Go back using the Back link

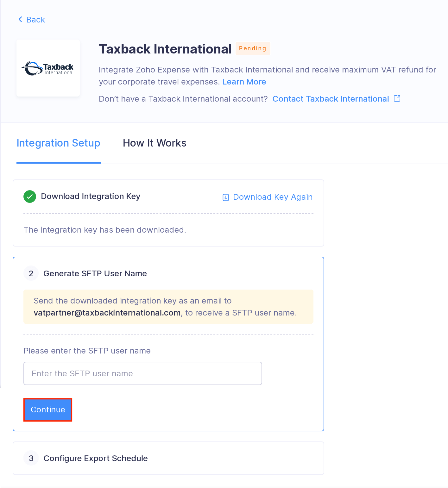[35, 20]
